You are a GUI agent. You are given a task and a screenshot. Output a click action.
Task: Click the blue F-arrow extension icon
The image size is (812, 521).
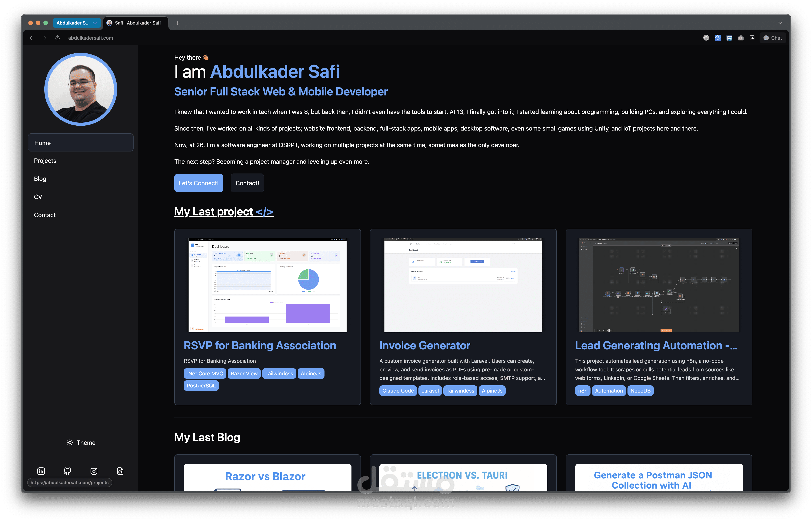729,38
